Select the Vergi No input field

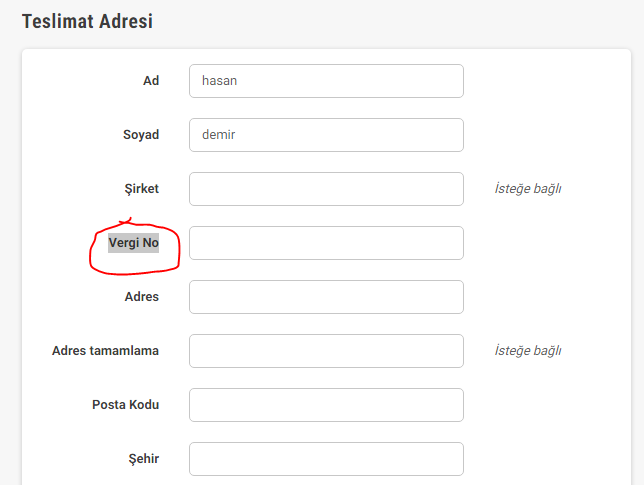(x=326, y=243)
